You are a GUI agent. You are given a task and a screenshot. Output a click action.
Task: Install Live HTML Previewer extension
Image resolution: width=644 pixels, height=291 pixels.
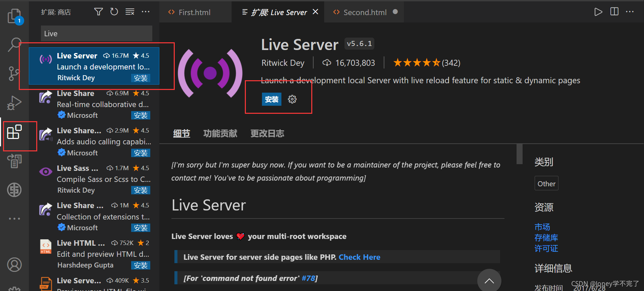pyautogui.click(x=141, y=265)
